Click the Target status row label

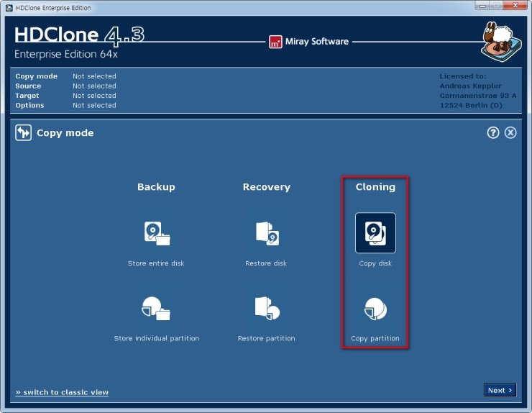27,96
